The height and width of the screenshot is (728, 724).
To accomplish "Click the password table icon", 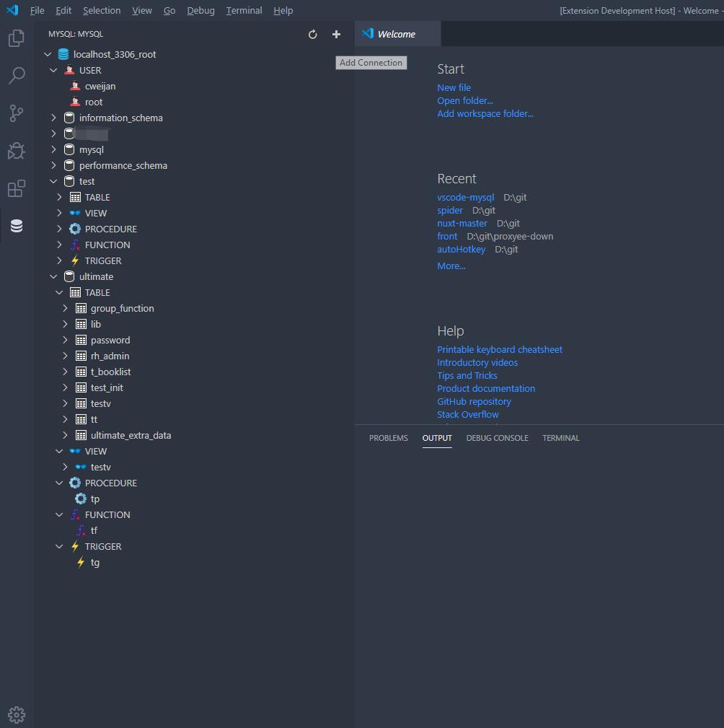I will point(81,340).
